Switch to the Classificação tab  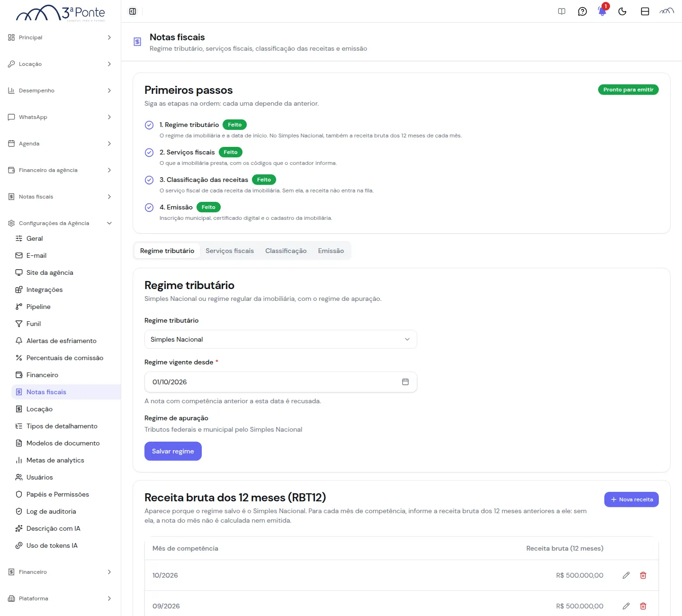click(286, 251)
